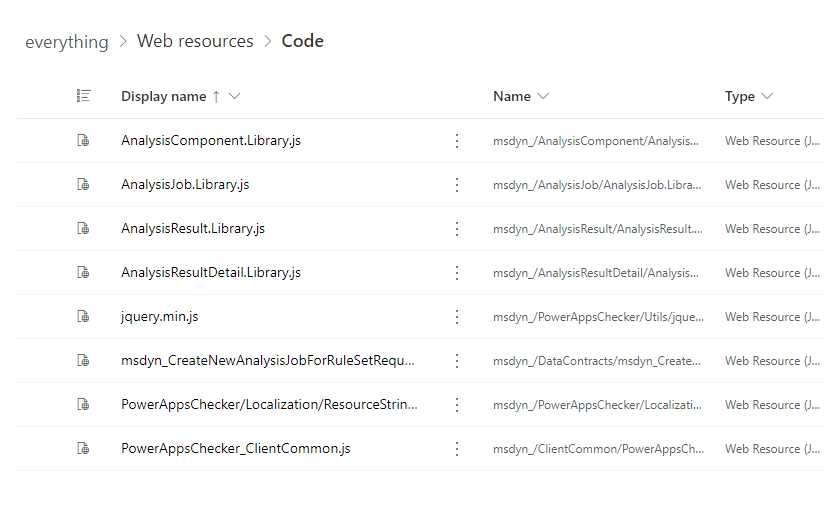
Task: Go to the Web resources breadcrumb
Action: (195, 41)
